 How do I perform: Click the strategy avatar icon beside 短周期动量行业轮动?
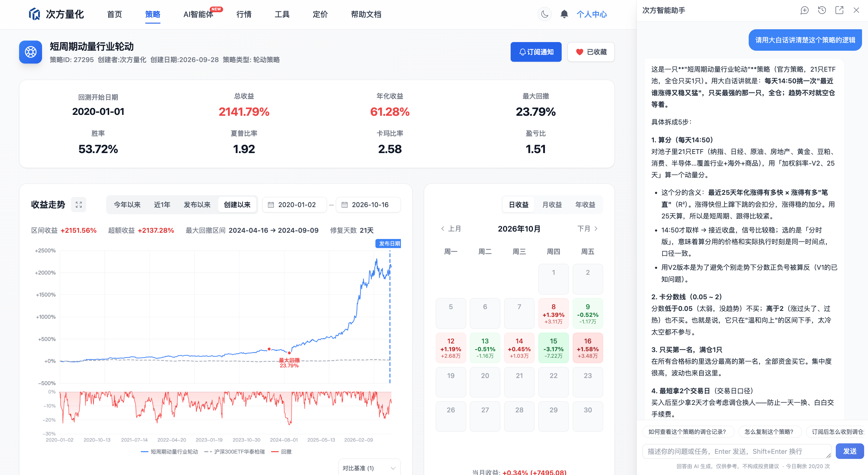click(31, 52)
